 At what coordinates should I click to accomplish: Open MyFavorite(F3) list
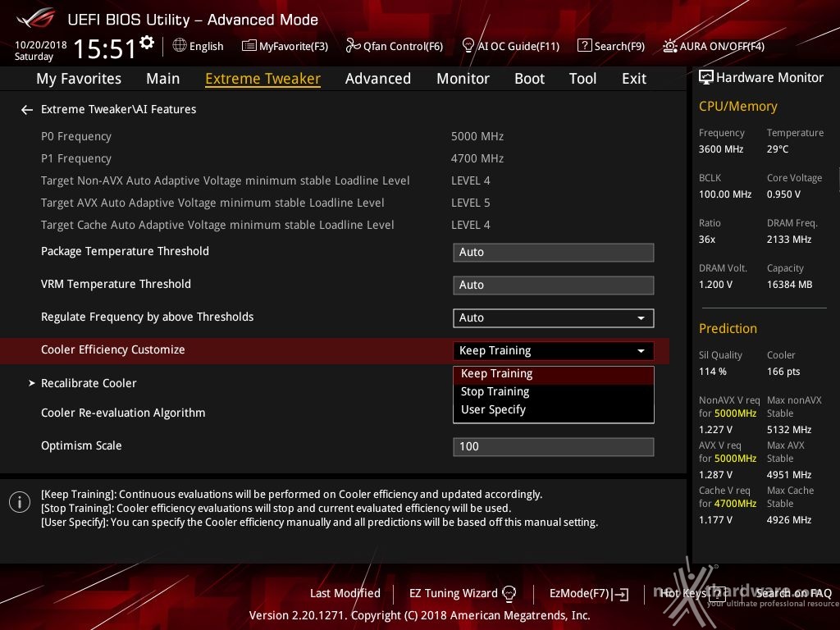pyautogui.click(x=285, y=46)
